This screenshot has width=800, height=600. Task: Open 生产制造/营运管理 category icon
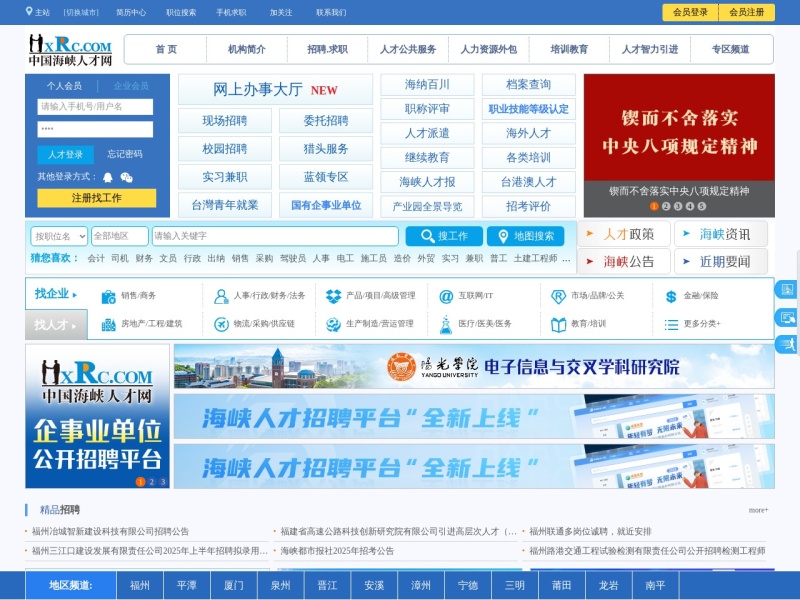tap(333, 324)
